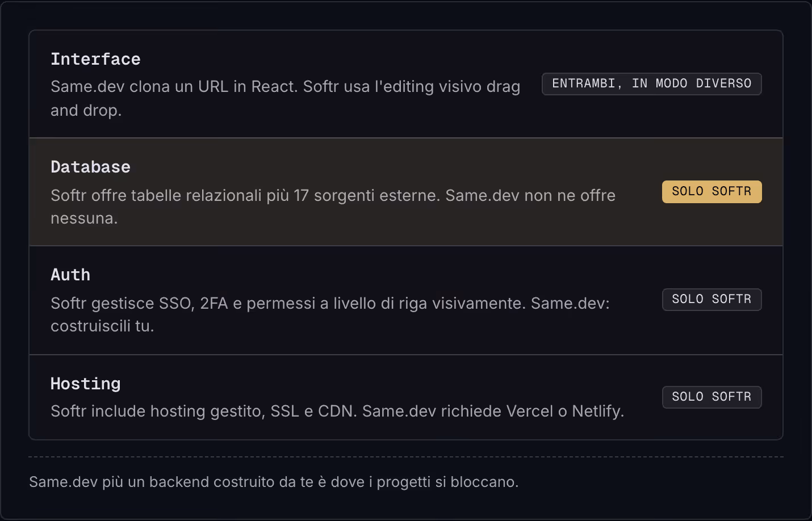Click the SOLO SOFTR badge in Auth row

click(x=711, y=299)
